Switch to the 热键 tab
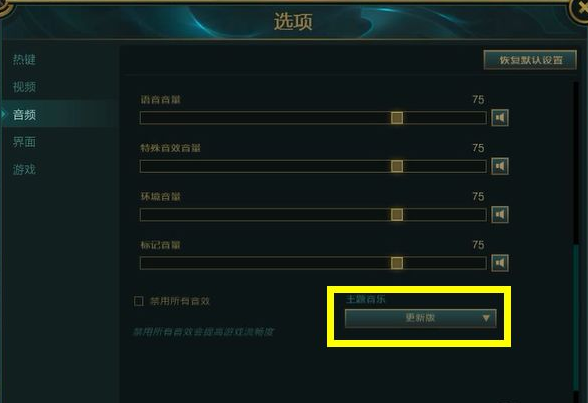Viewport: 588px width, 403px height. coord(24,60)
